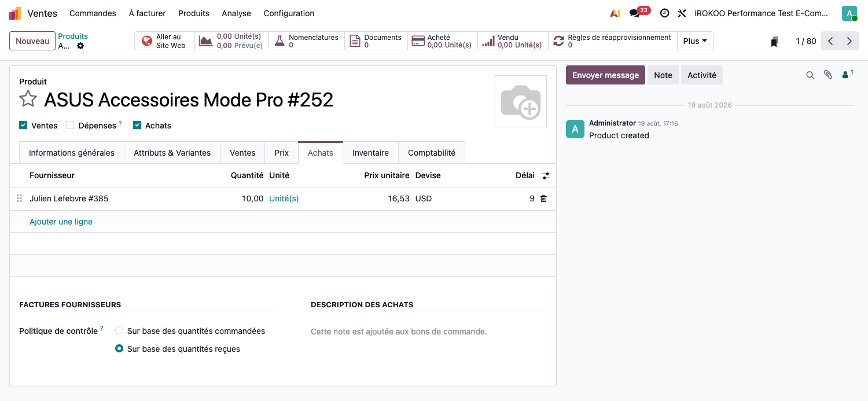
Task: Switch to the Informations générales tab
Action: pyautogui.click(x=72, y=153)
